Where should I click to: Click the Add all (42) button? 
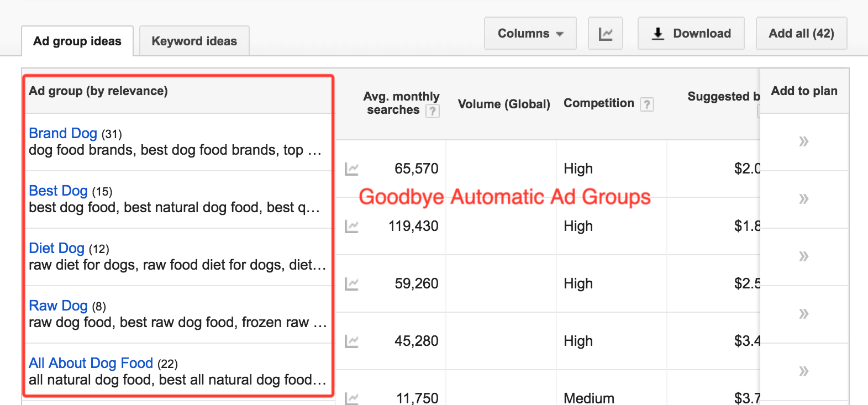[x=801, y=34]
